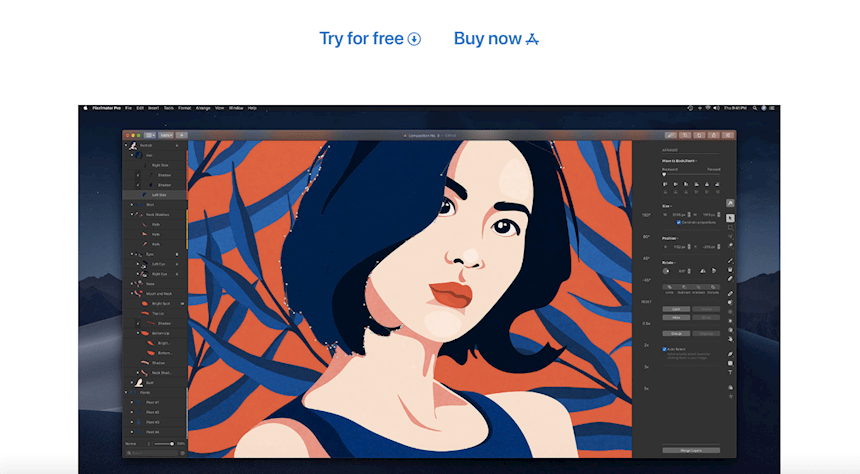Viewport: 860px width, 474px height.
Task: Open the Apple menu icon
Action: (85, 108)
